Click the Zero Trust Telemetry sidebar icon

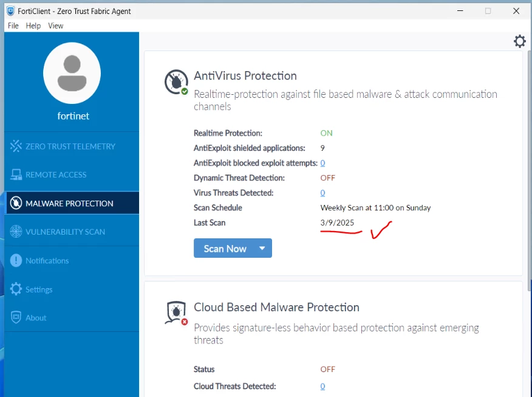click(16, 146)
